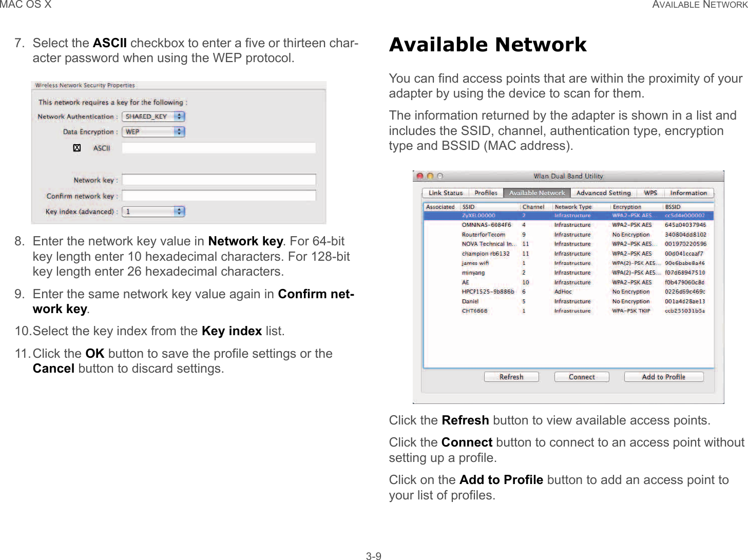Select the CHT6868 network
The height and width of the screenshot is (560, 748).
point(568,311)
